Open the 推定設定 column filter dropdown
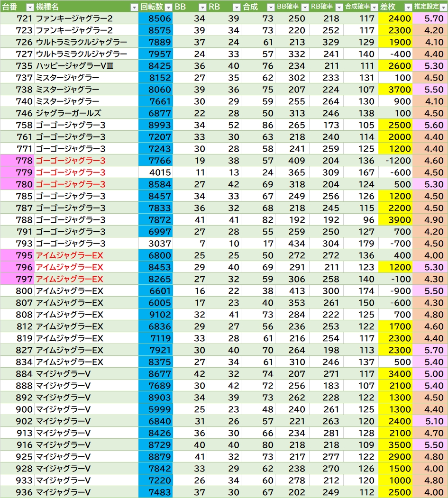 coord(443,7)
